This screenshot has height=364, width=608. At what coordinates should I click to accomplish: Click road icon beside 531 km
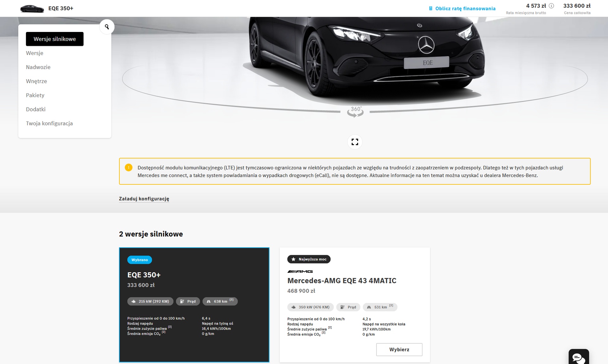click(x=369, y=307)
